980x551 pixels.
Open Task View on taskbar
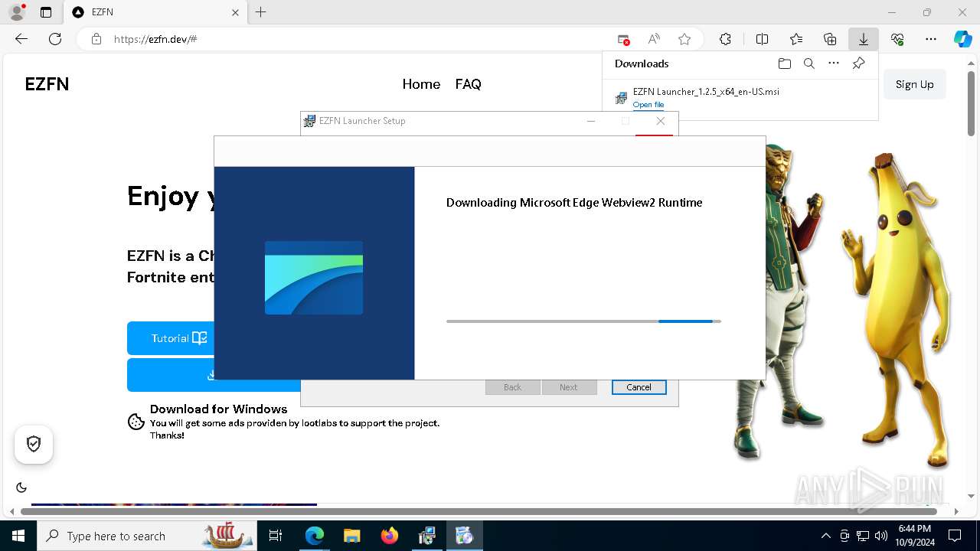click(276, 536)
